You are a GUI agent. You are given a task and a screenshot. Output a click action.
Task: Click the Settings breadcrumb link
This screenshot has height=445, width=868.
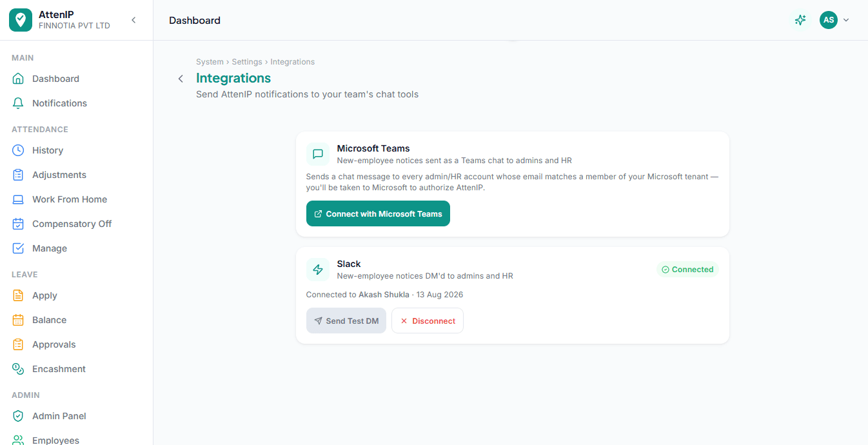coord(247,62)
